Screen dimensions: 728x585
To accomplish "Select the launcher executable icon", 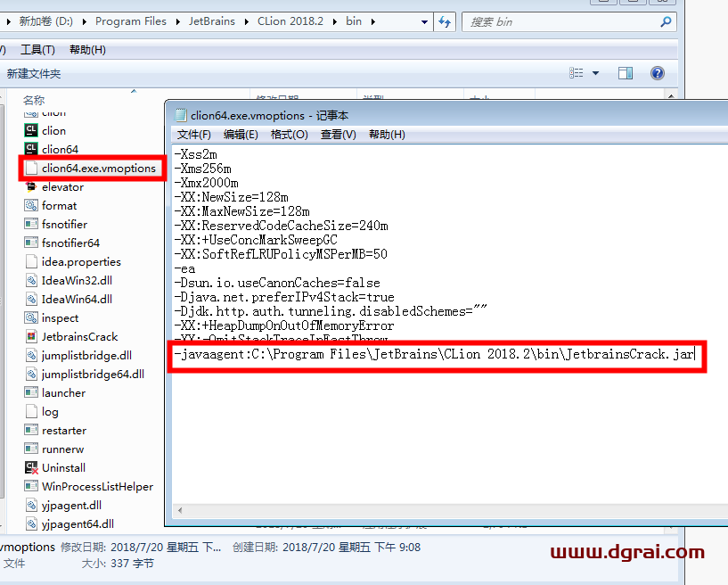I will [31, 392].
